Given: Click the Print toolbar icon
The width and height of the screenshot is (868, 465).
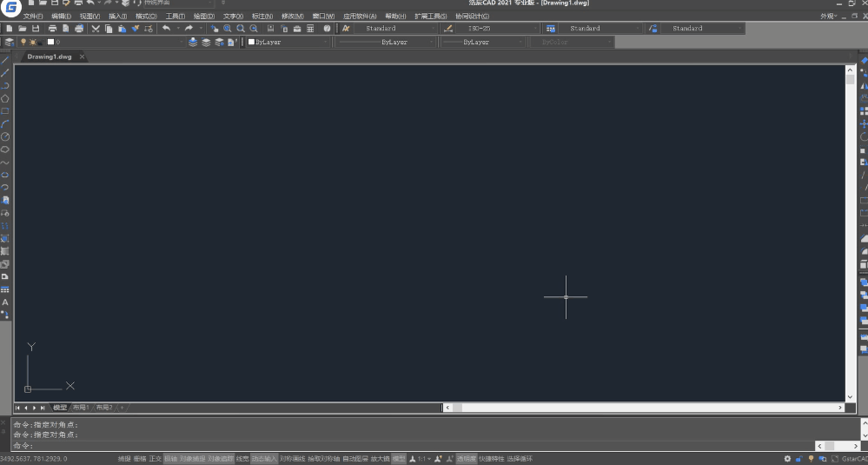Looking at the screenshot, I should tap(53, 28).
